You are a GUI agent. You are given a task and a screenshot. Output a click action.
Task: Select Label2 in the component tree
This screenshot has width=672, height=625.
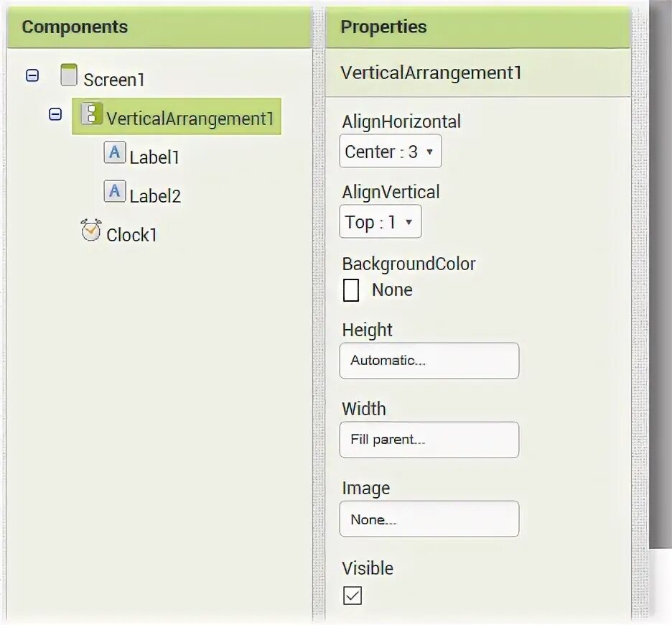point(155,196)
